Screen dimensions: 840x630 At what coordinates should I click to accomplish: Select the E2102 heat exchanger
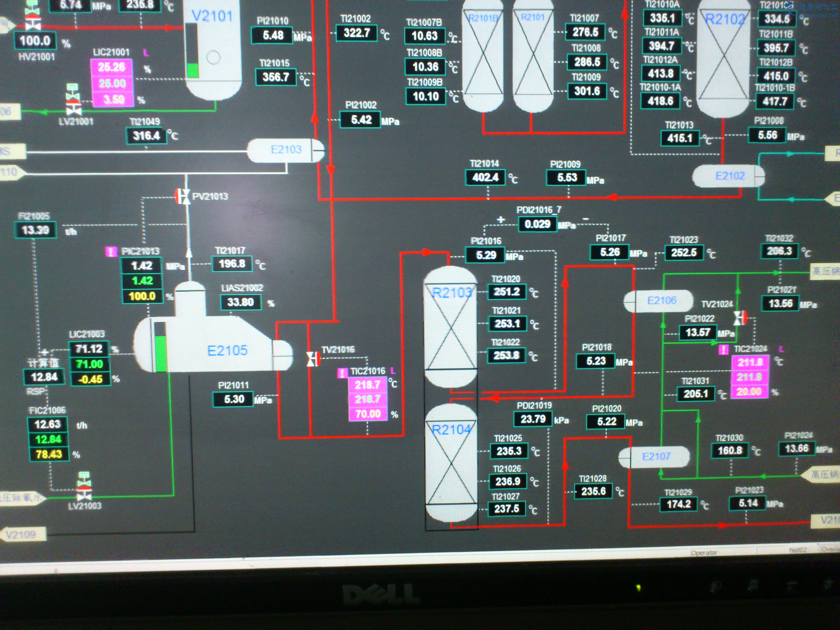point(728,176)
